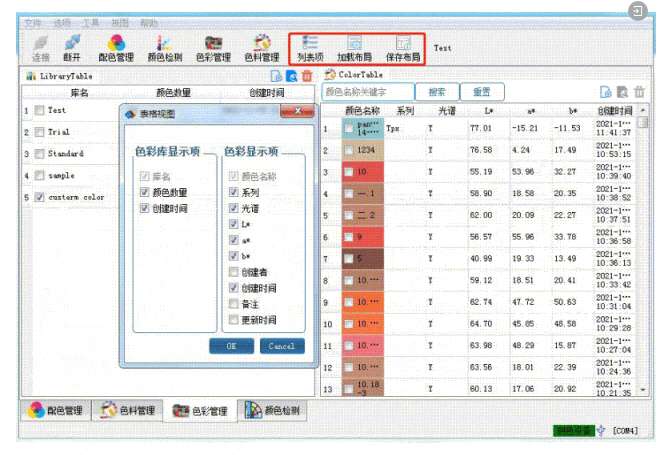Enable the 创建者 checkbox
Viewport: 671px width, 455px height.
point(233,272)
